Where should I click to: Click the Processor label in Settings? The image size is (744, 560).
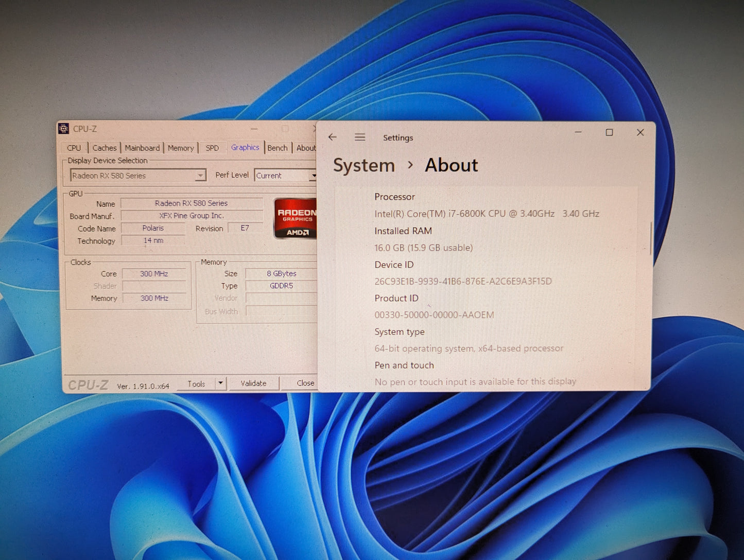[x=394, y=197]
